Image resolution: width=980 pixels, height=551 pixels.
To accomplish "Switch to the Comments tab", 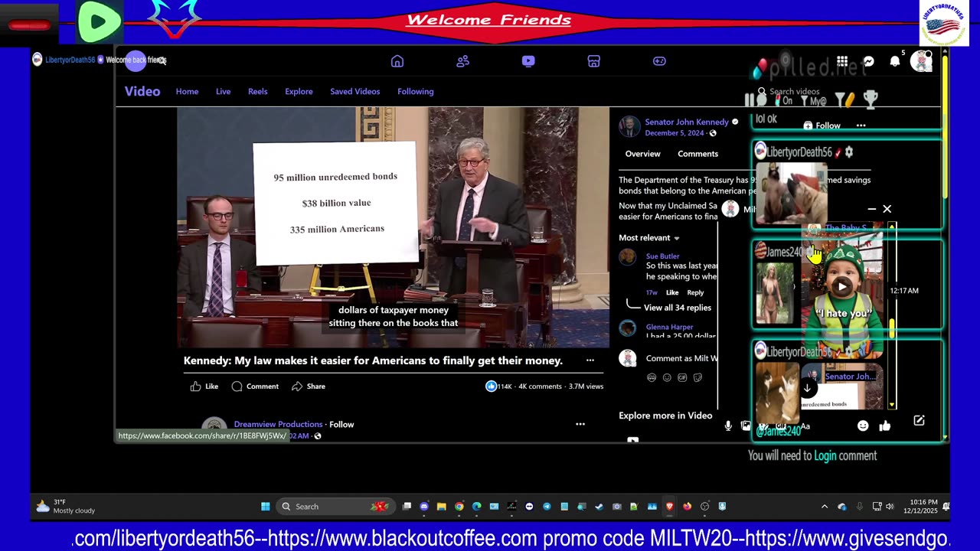I will [697, 154].
